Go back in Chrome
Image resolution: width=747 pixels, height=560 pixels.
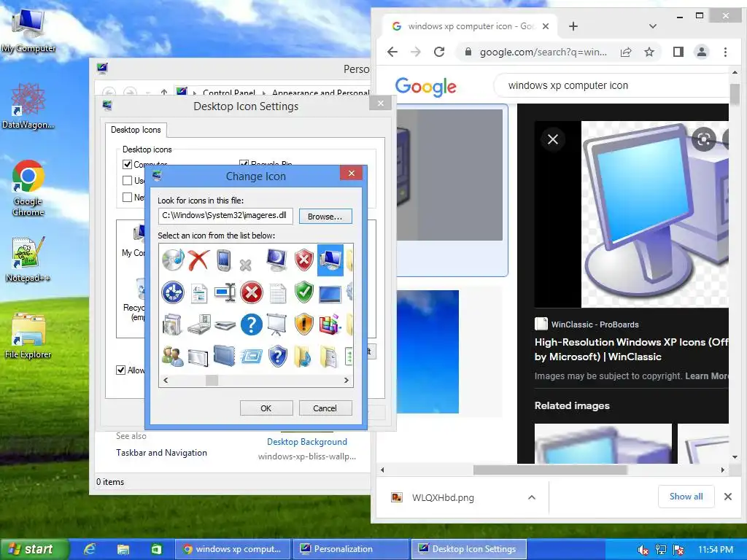[x=392, y=52]
